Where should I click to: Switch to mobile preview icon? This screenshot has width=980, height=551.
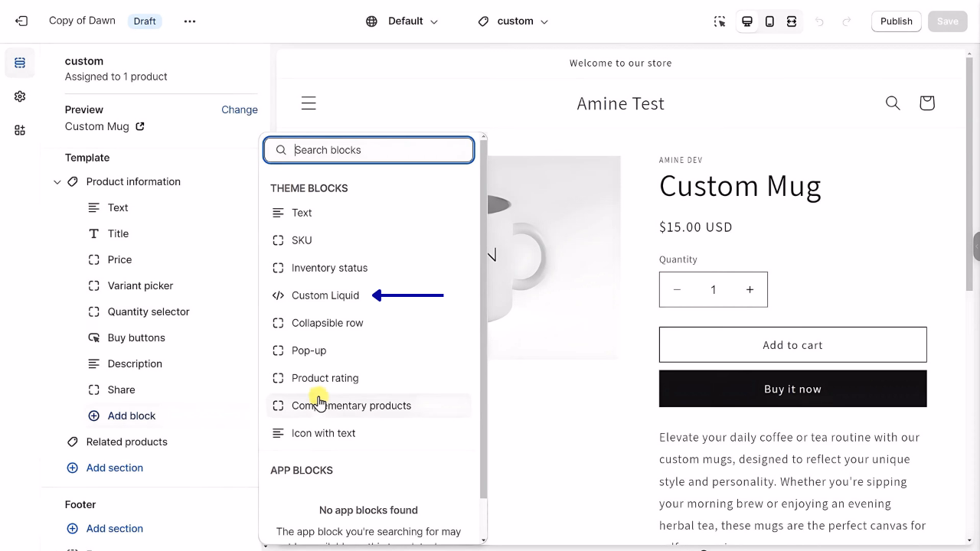[769, 21]
